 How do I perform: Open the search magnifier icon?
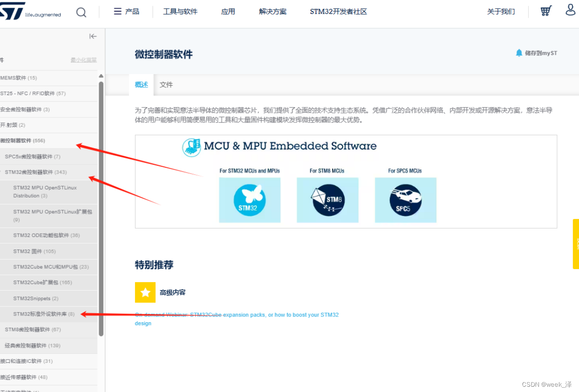point(81,12)
